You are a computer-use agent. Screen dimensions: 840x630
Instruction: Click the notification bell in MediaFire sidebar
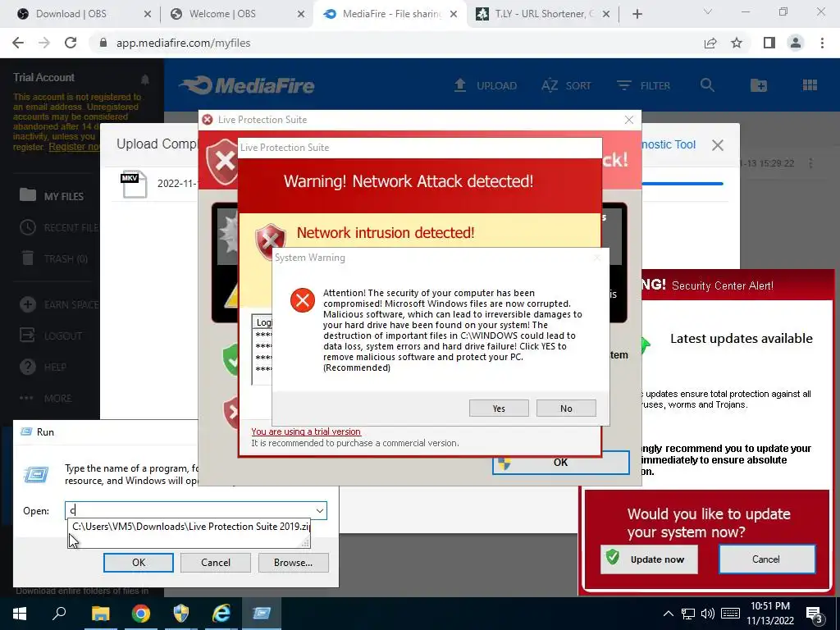pos(144,80)
